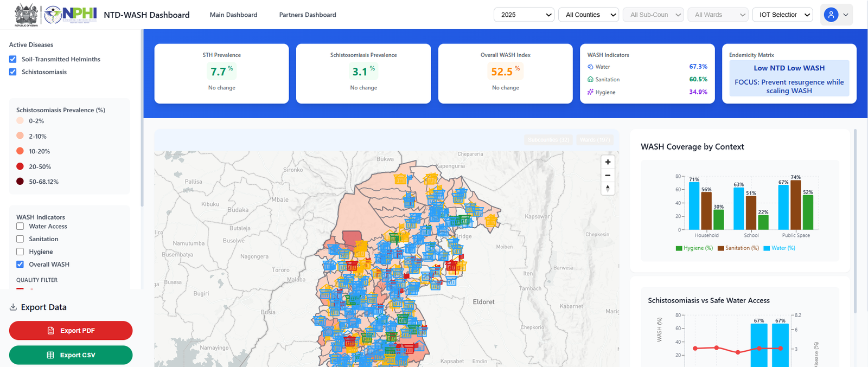Image resolution: width=868 pixels, height=367 pixels.
Task: Open the user profile avatar menu
Action: (831, 15)
